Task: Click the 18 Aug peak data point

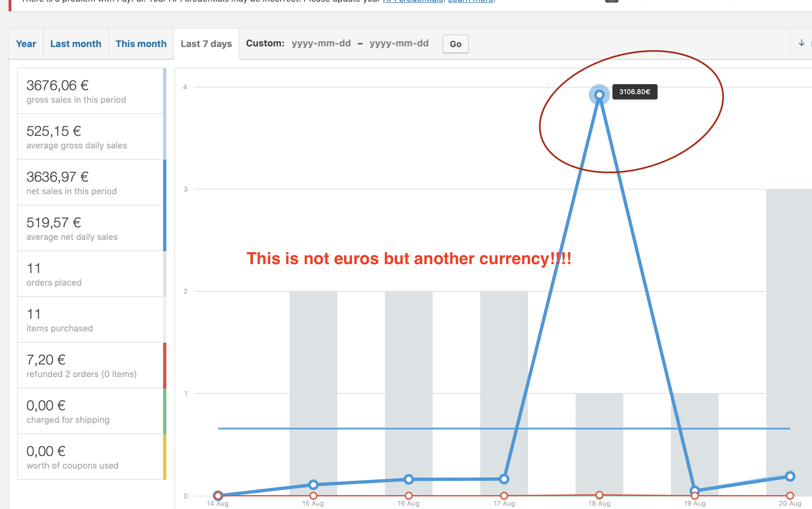Action: [599, 95]
